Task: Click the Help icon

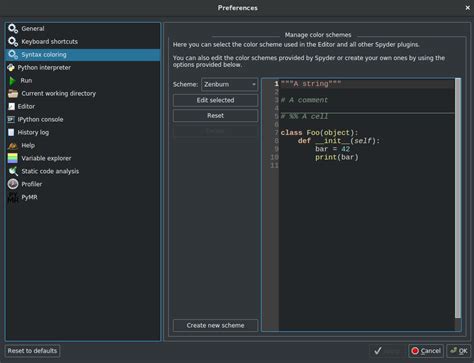Action: pyautogui.click(x=13, y=145)
